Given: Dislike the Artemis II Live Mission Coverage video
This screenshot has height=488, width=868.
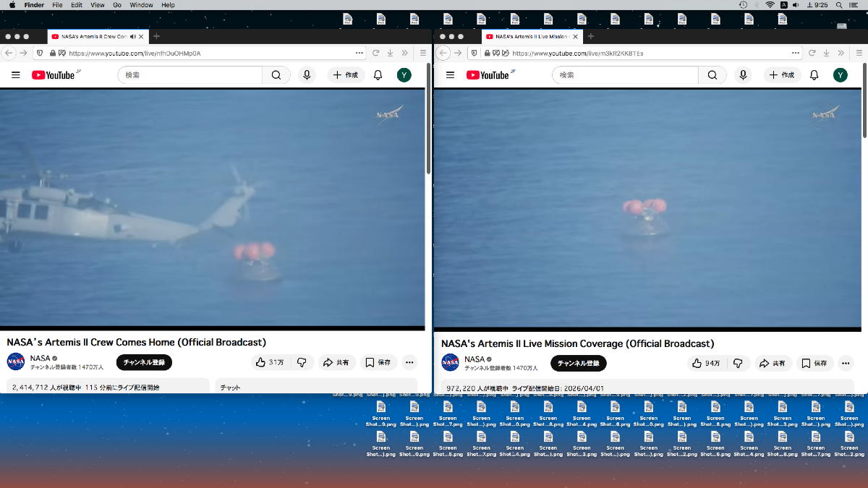Looking at the screenshot, I should coord(738,363).
